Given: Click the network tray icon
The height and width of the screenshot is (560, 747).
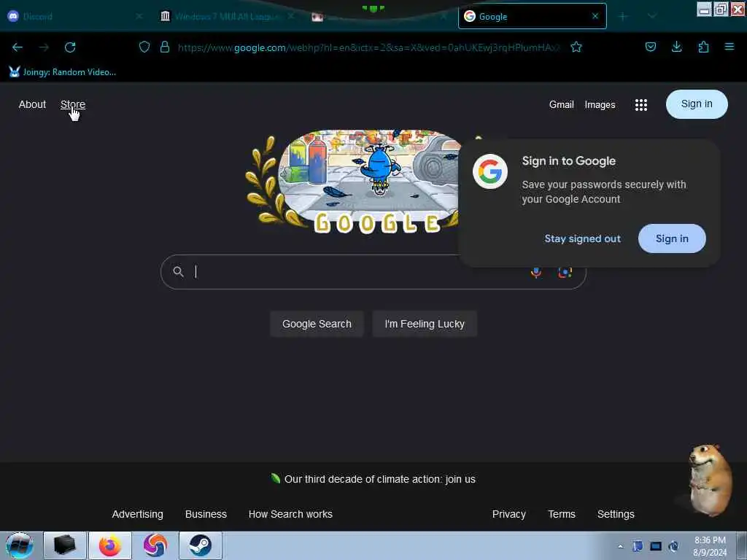Looking at the screenshot, I should pyautogui.click(x=656, y=546).
